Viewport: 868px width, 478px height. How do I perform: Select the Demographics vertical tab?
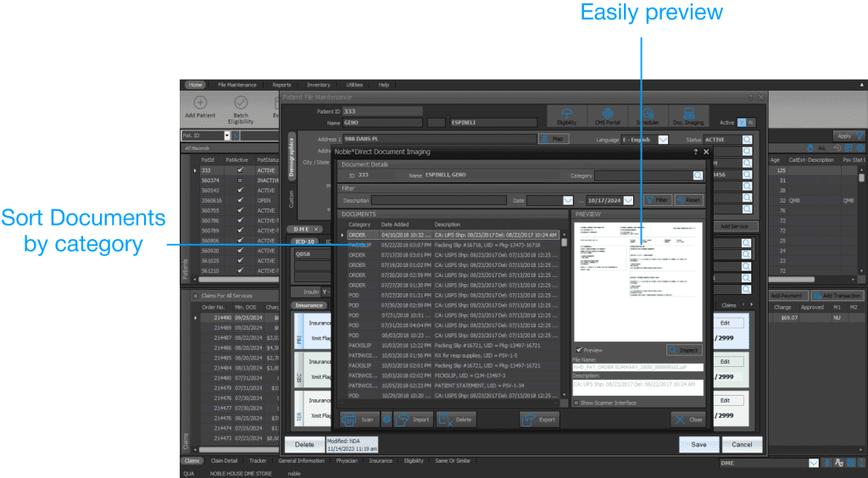point(292,157)
